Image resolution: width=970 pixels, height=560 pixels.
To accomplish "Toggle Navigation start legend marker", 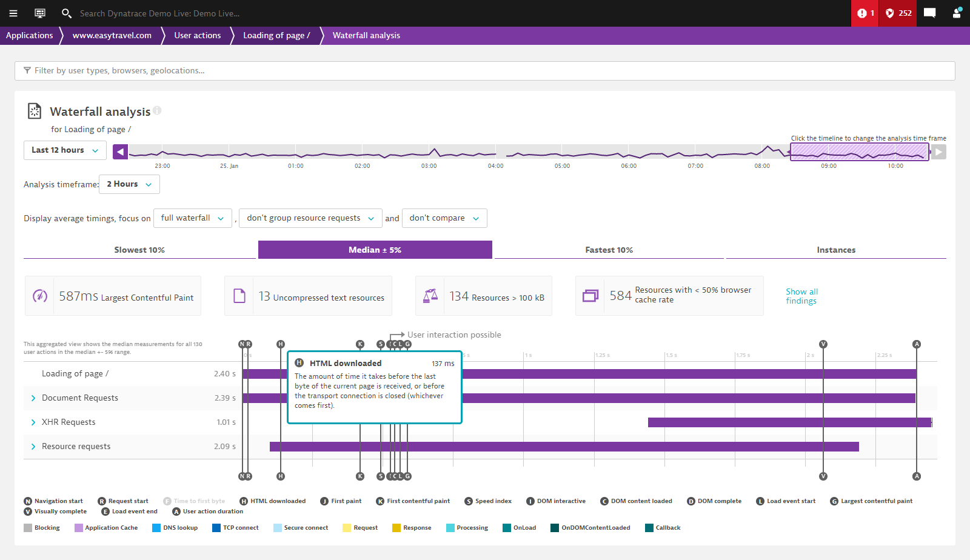I will pyautogui.click(x=53, y=501).
